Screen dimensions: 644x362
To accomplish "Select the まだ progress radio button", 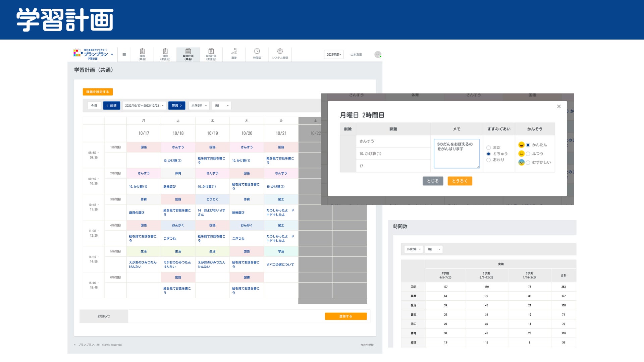I will tap(488, 147).
